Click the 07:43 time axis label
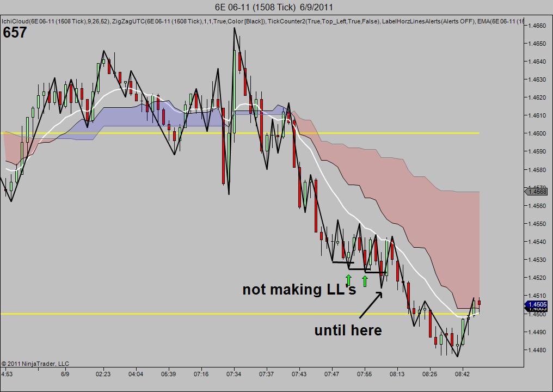This screenshot has height=392, width=553. pyautogui.click(x=299, y=374)
